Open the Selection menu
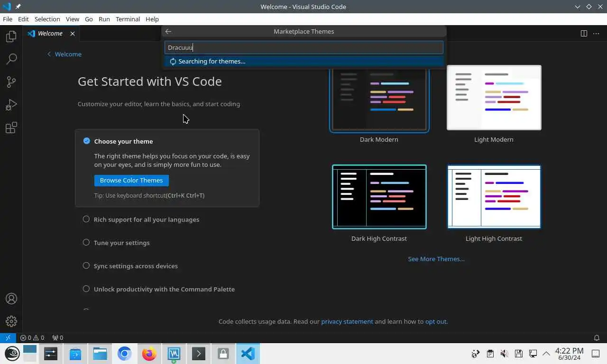Screen dimensions: 607x364 (x=47, y=19)
